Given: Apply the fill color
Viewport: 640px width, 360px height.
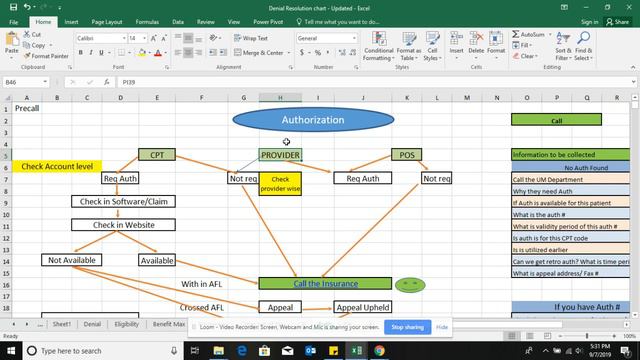Looking at the screenshot, I should point(142,53).
